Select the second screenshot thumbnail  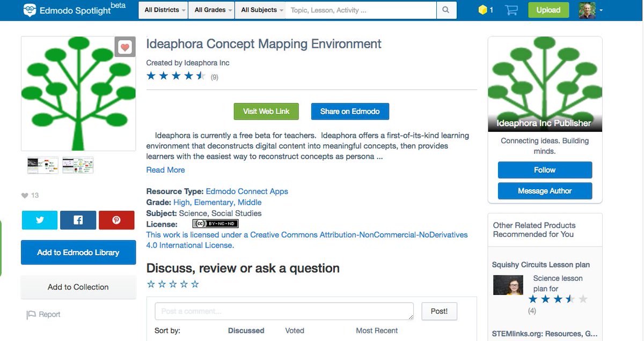click(78, 165)
